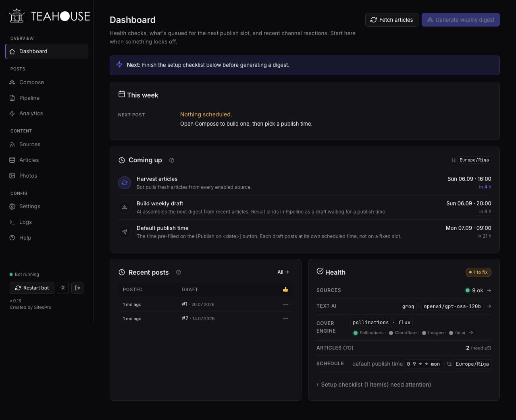This screenshot has width=516, height=420.
Task: Open Settings under Config
Action: [46, 206]
